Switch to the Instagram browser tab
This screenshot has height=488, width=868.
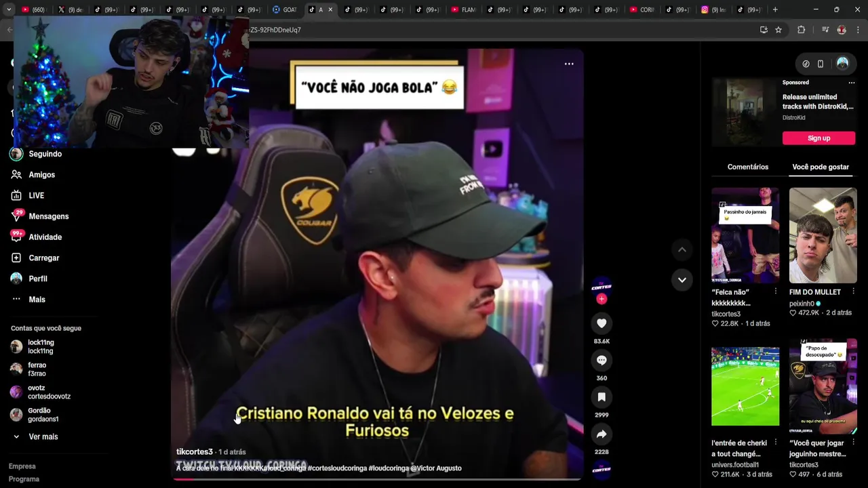[713, 9]
